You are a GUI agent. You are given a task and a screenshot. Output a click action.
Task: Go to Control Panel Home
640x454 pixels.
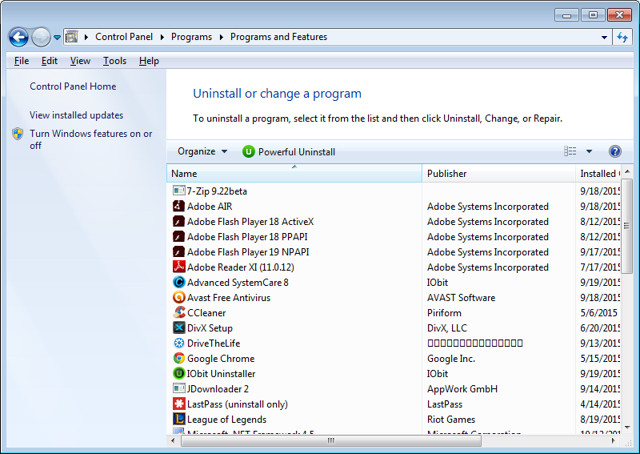73,87
